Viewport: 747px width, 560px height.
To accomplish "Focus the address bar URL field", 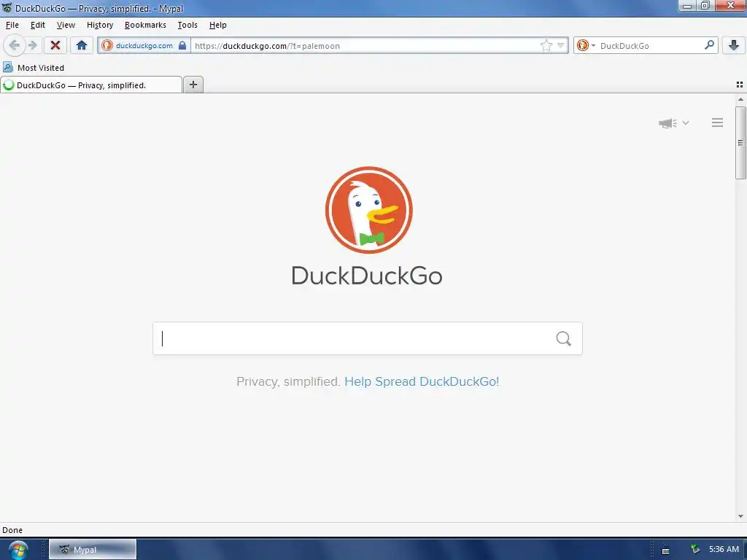I will pyautogui.click(x=365, y=46).
